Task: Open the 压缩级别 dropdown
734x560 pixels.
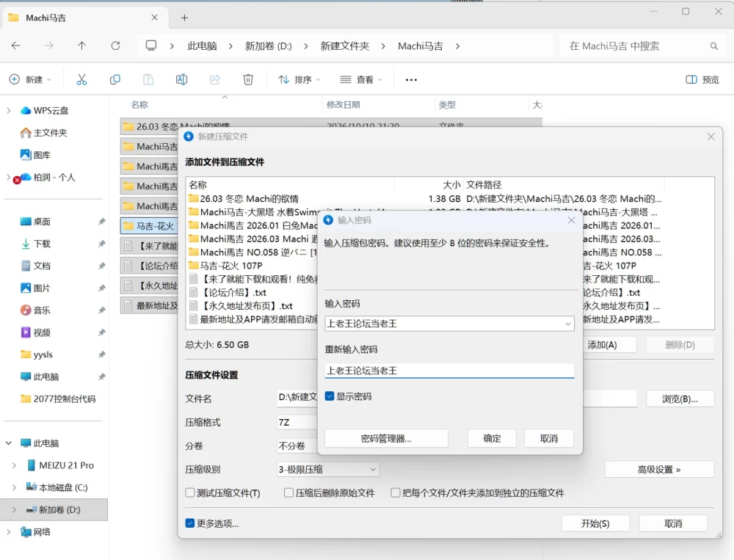Action: [327, 469]
